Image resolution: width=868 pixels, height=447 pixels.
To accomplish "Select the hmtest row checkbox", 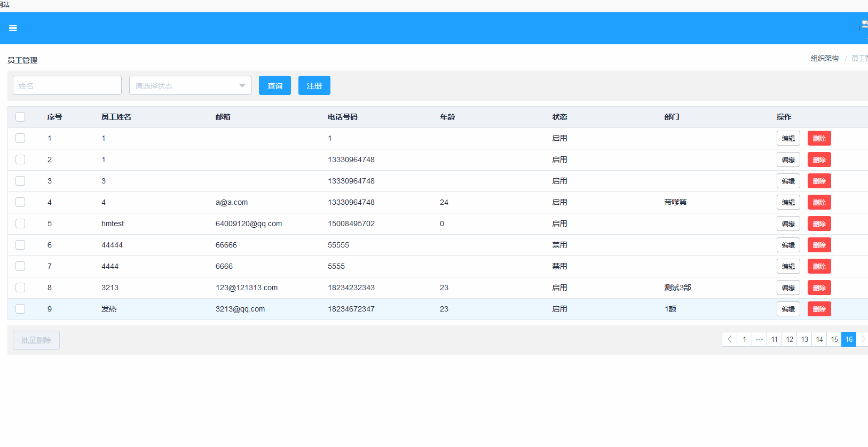I will [20, 223].
